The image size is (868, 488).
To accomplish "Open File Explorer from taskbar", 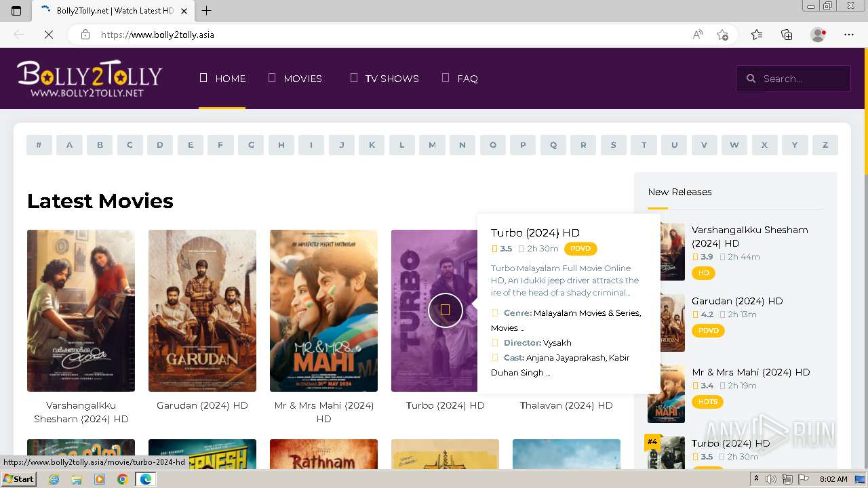I will tap(77, 479).
